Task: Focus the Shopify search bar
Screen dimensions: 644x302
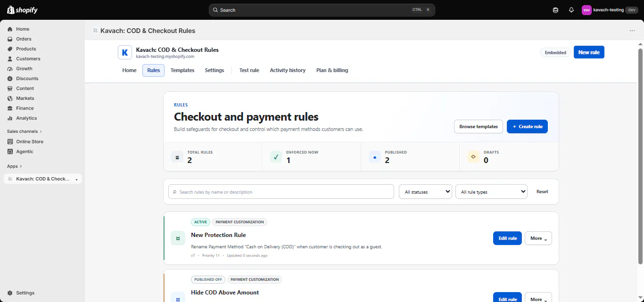Action: point(322,10)
